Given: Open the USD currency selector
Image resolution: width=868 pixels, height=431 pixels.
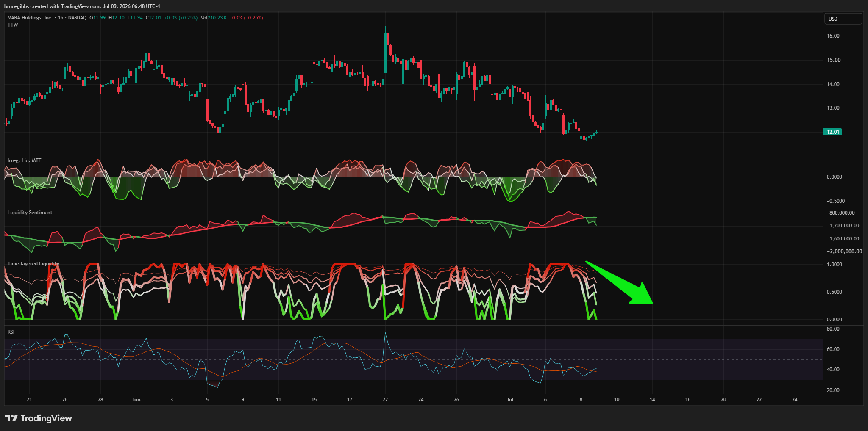Looking at the screenshot, I should 843,19.
